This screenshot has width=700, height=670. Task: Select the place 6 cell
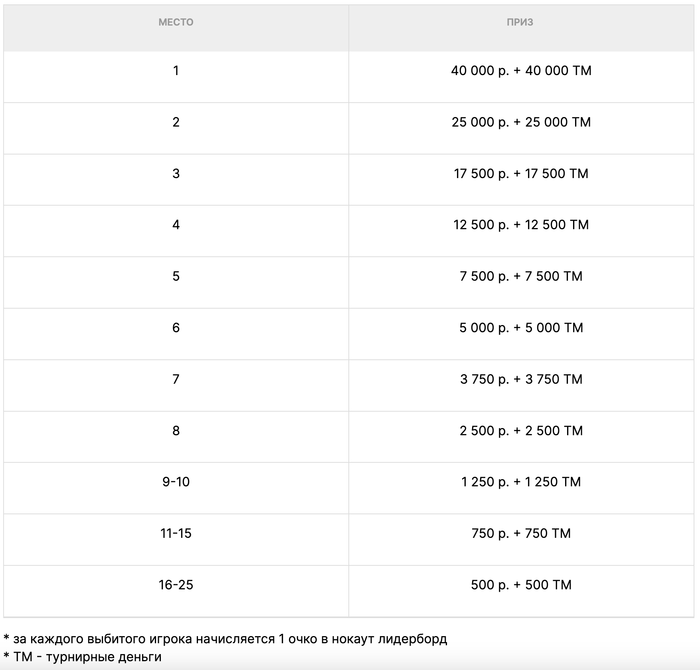coord(176,328)
